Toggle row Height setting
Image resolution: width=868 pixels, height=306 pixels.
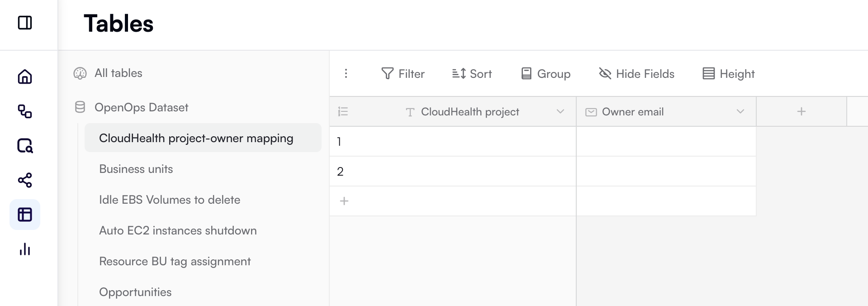point(728,73)
